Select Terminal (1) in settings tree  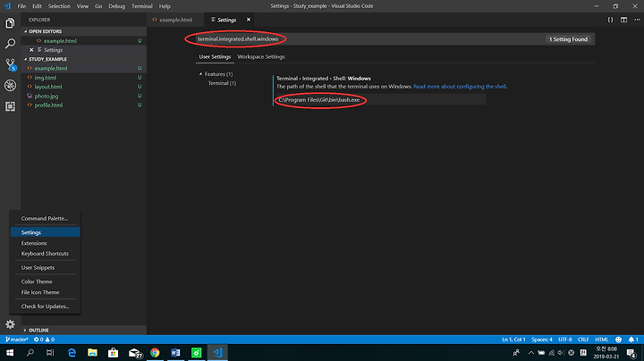tap(222, 83)
